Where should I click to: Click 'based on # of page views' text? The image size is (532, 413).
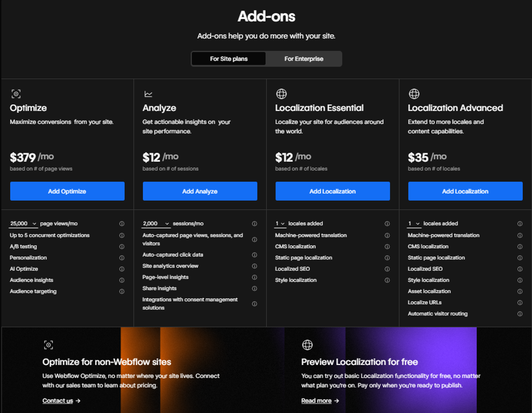[41, 169]
